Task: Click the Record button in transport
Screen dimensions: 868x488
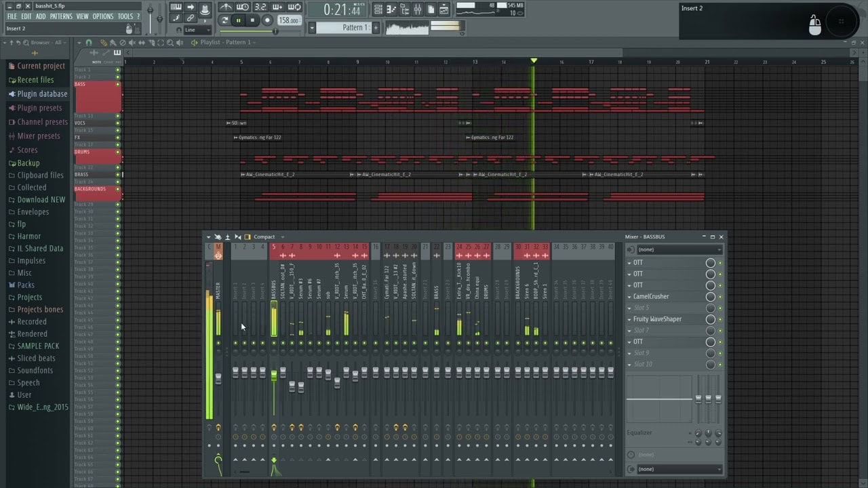Action: (267, 20)
